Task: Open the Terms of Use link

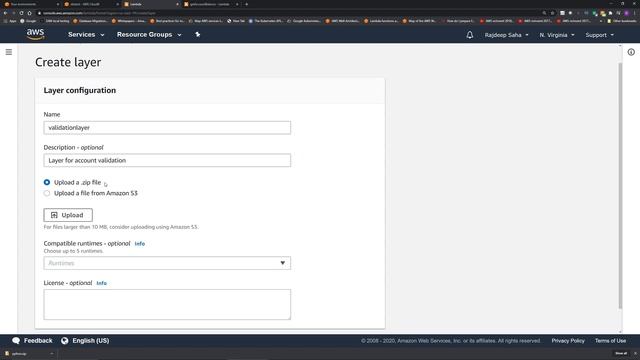Action: 610,340
